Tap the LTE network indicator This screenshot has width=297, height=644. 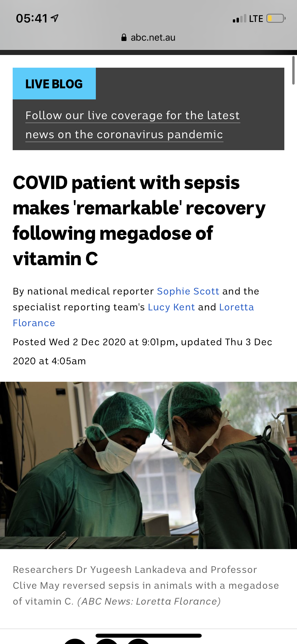(256, 19)
